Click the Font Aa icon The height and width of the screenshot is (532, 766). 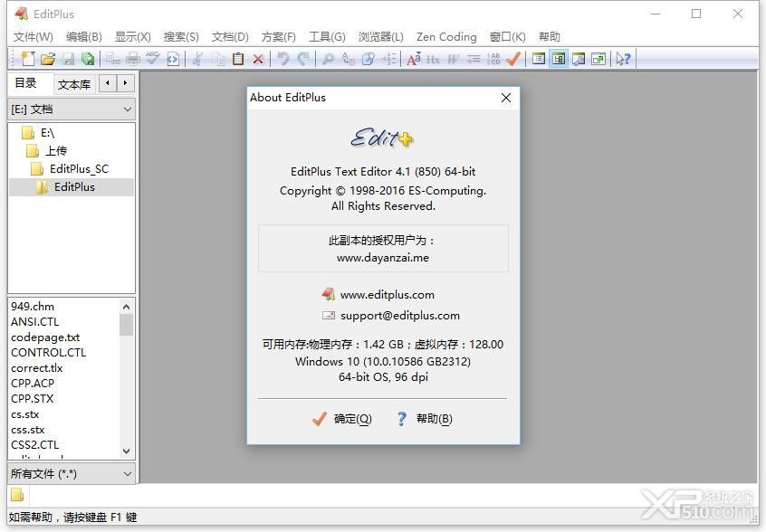pos(414,59)
